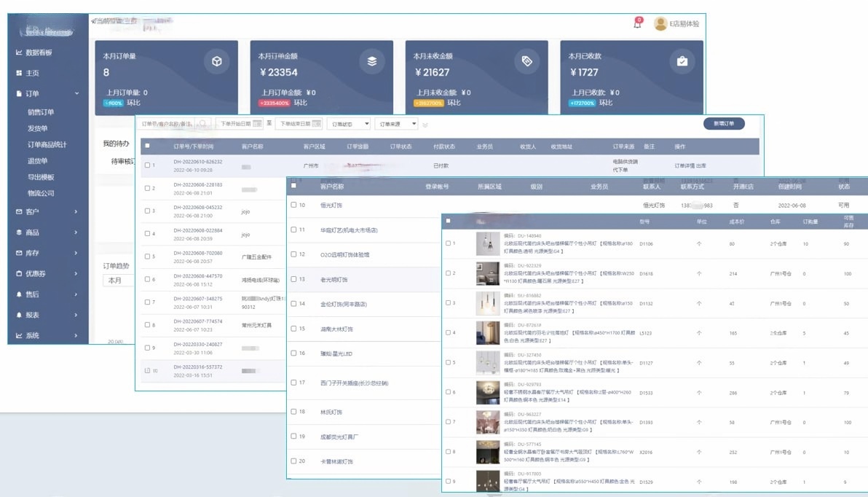Tick the checkbox for order DH-20220608-228183

pyautogui.click(x=147, y=188)
